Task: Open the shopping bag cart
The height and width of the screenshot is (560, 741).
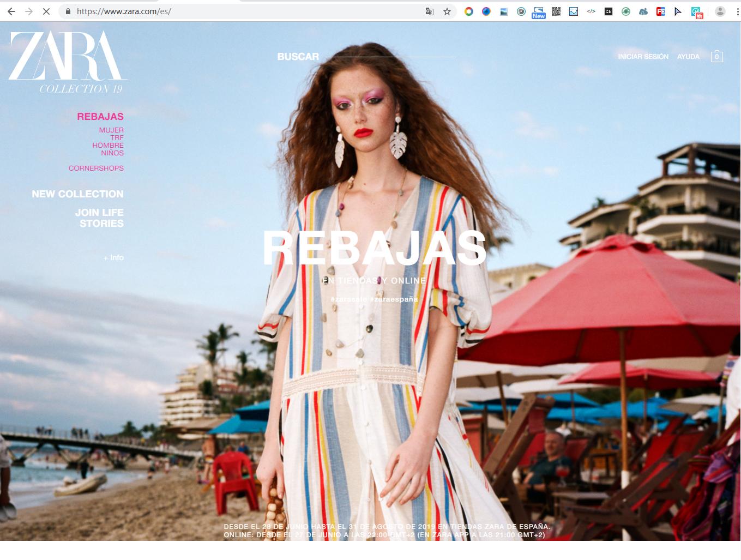Action: click(717, 56)
